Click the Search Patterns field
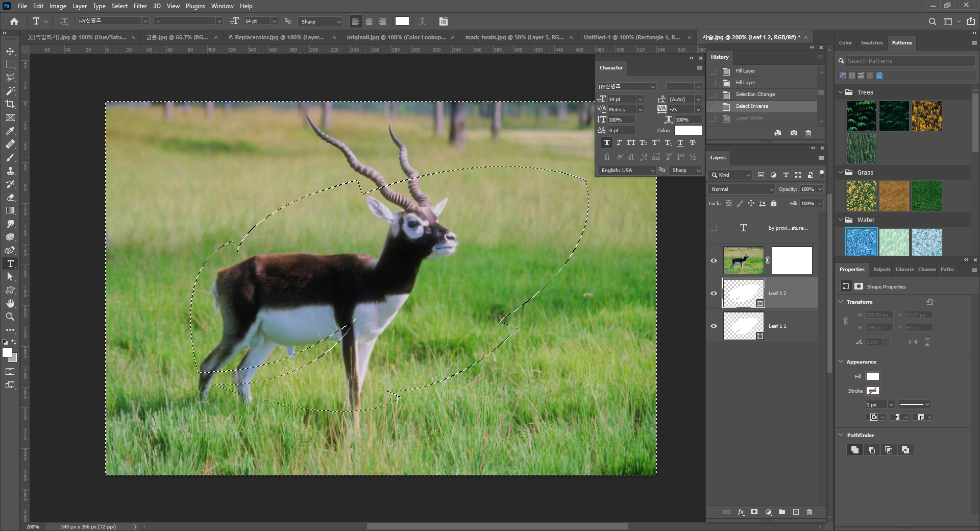The height and width of the screenshot is (531, 980). tap(910, 61)
